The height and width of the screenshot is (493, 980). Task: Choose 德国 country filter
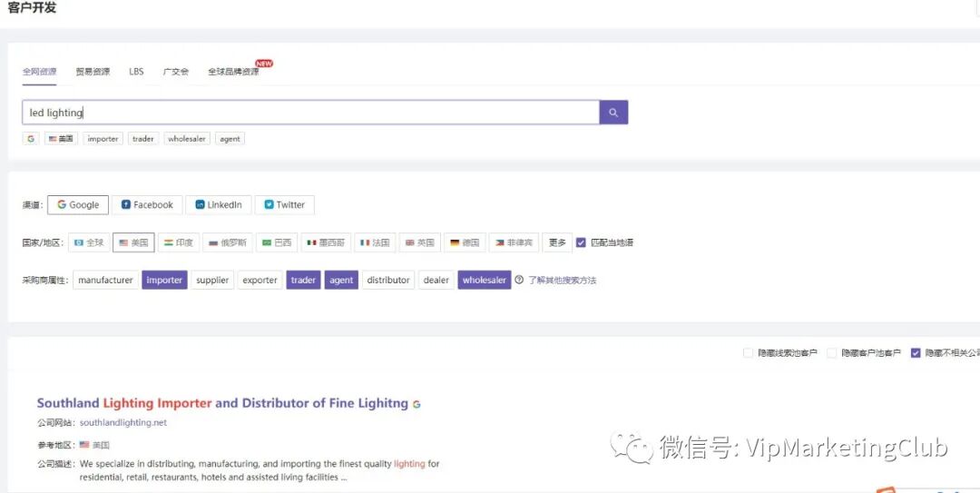click(x=465, y=242)
